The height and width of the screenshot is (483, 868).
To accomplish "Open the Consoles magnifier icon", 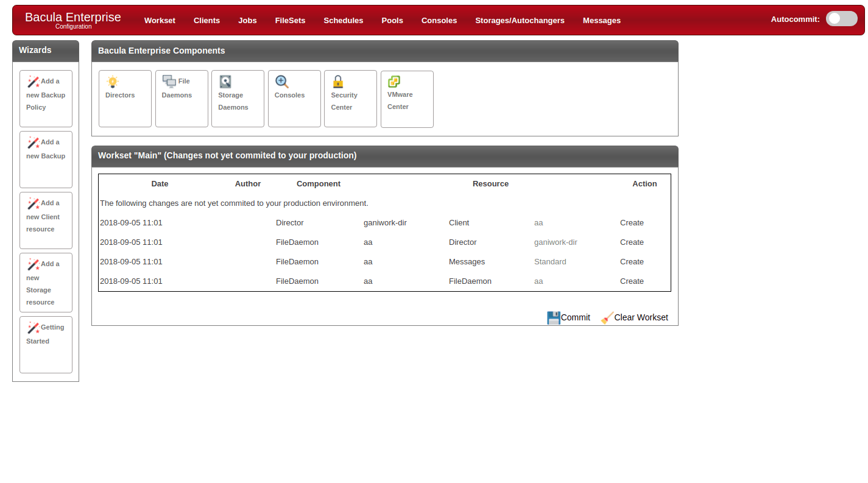I will 282,82.
